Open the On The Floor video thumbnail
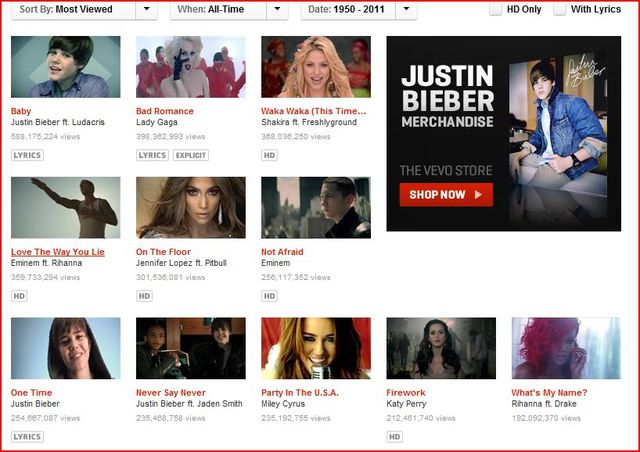Screen dimensions: 640x452 191,207
